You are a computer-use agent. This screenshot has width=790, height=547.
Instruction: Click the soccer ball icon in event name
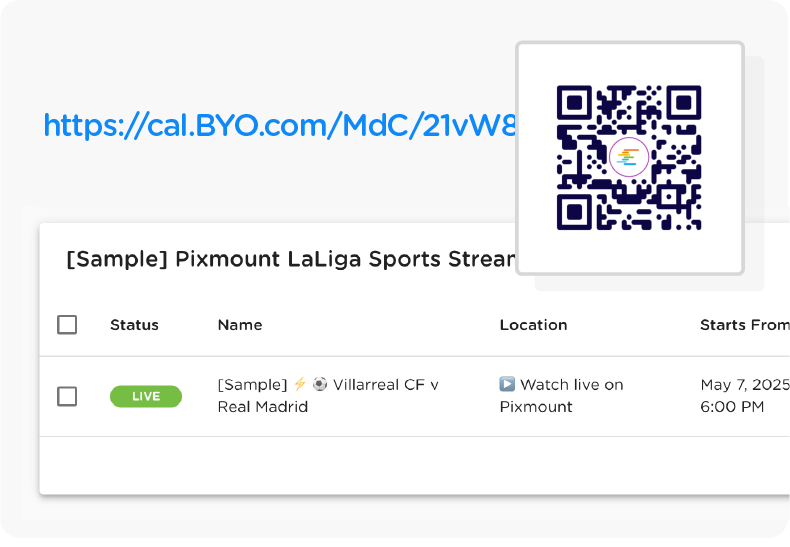pyautogui.click(x=320, y=384)
